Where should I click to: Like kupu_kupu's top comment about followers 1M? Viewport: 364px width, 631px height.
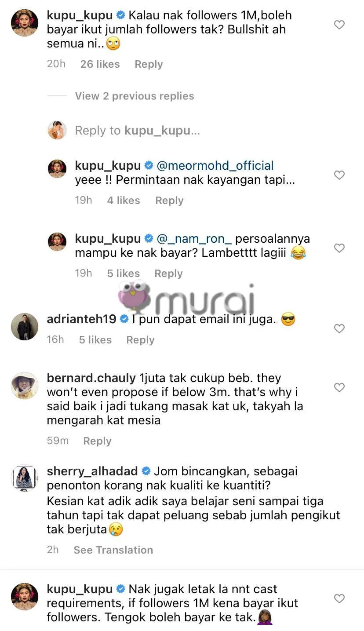tap(339, 25)
